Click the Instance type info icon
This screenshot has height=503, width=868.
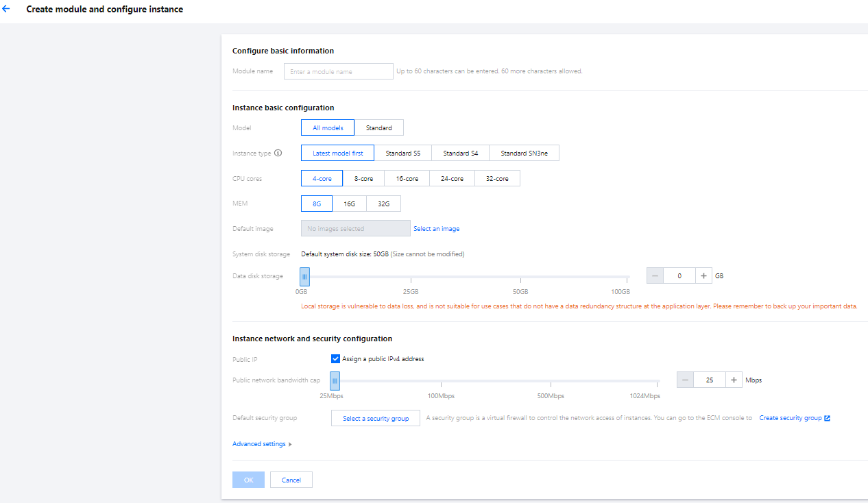(x=278, y=154)
